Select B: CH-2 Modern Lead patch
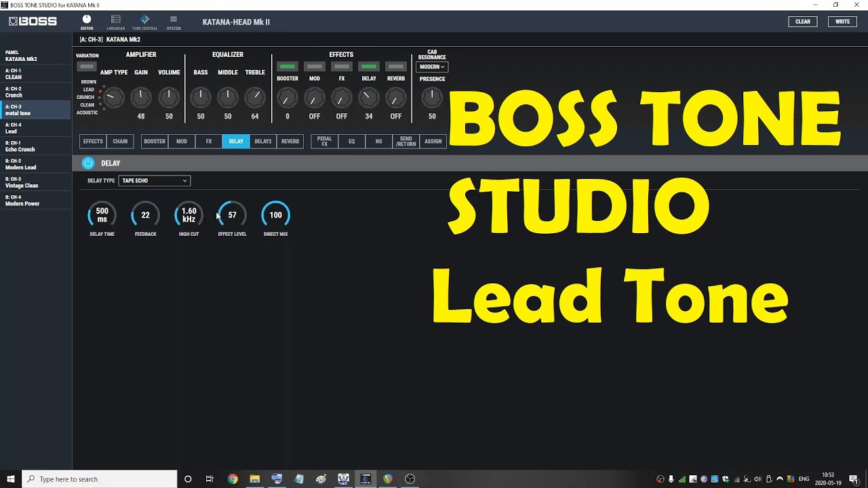868x488 pixels. pyautogui.click(x=35, y=164)
